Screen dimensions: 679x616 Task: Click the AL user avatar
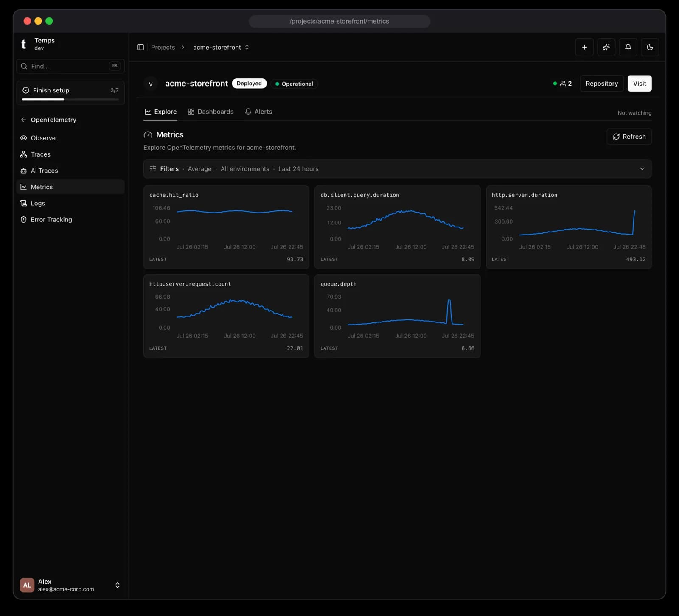27,585
